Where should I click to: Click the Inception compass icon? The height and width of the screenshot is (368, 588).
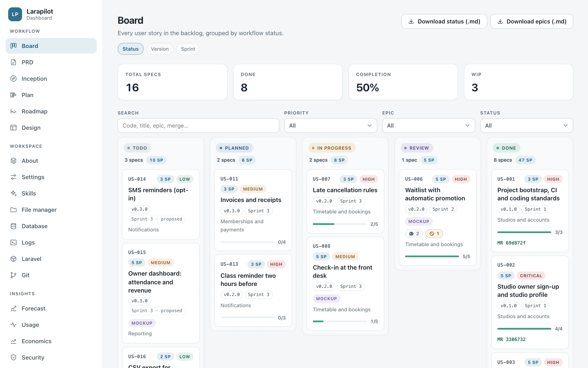[14, 79]
